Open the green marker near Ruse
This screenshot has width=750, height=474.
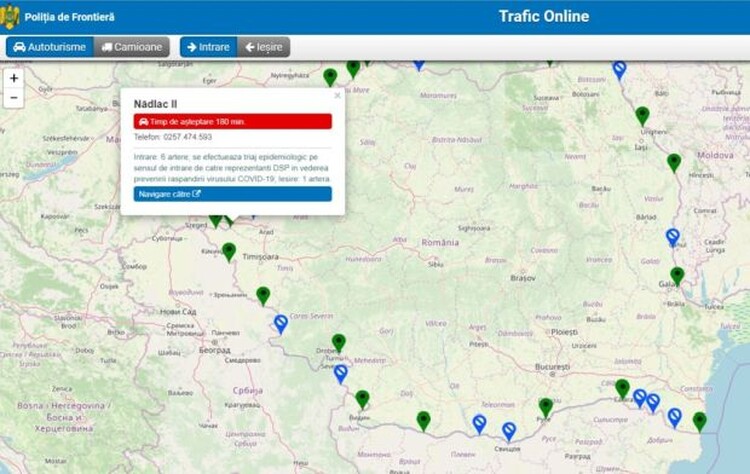(545, 406)
